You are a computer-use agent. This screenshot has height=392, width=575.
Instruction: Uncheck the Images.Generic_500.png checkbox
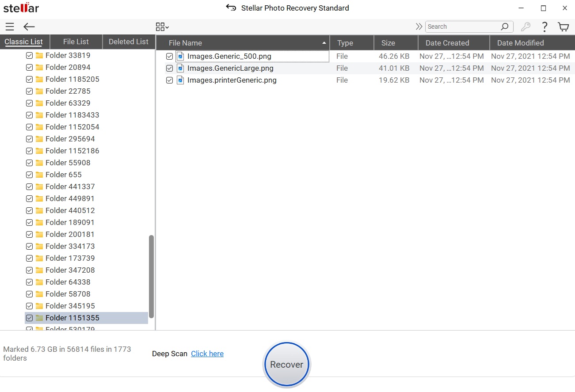click(169, 57)
